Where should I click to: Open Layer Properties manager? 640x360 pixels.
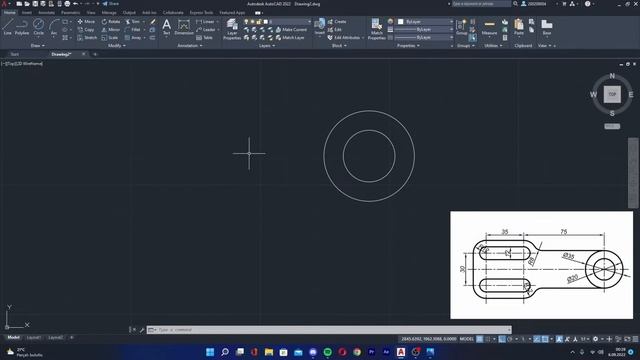pos(232,29)
